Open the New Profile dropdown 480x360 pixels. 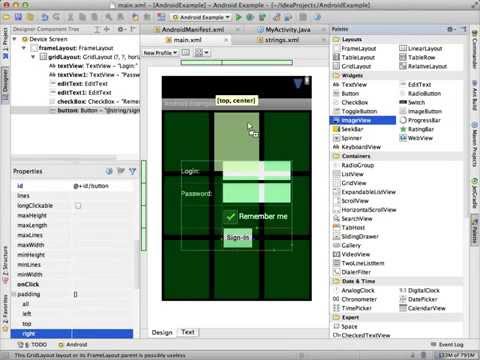point(160,53)
